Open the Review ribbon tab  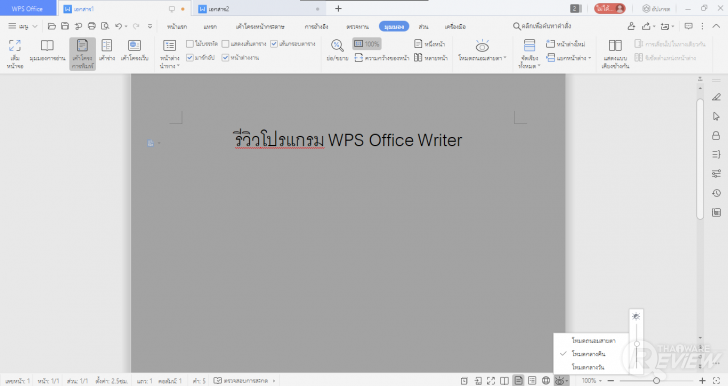pos(357,26)
